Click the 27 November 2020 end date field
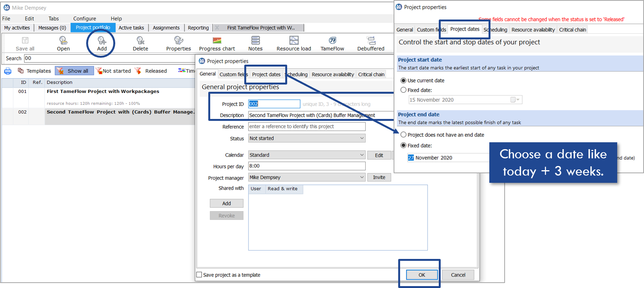 [x=448, y=158]
